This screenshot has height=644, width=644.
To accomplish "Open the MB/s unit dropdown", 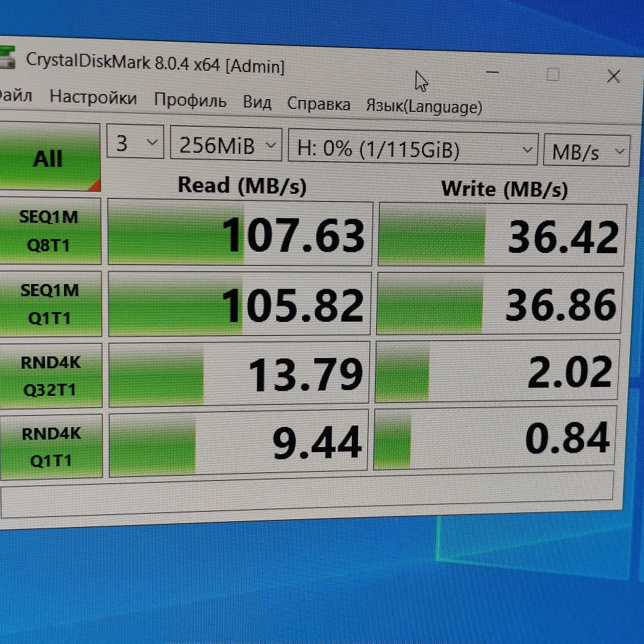I will (587, 151).
